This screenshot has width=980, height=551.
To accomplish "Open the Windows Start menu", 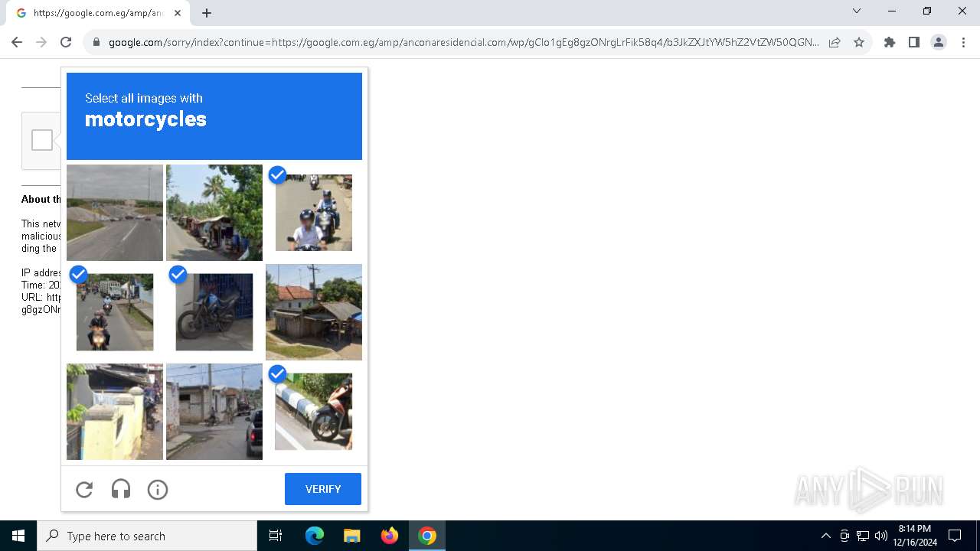I will click(18, 536).
